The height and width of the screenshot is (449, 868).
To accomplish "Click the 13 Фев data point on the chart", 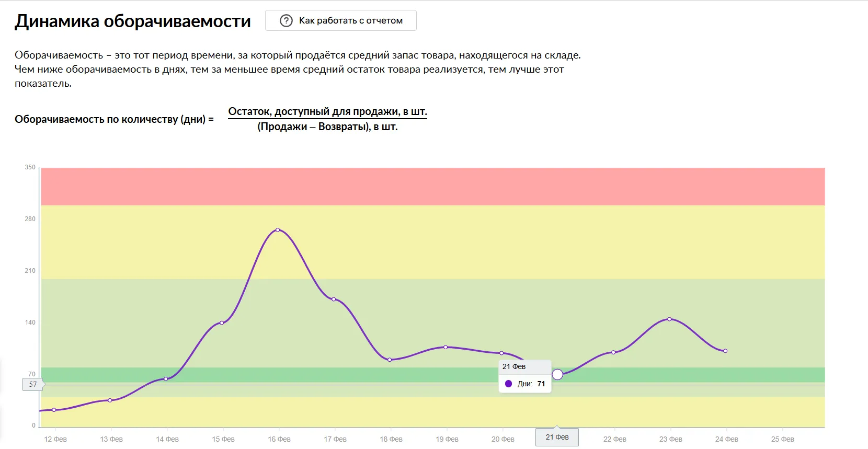I will click(110, 400).
